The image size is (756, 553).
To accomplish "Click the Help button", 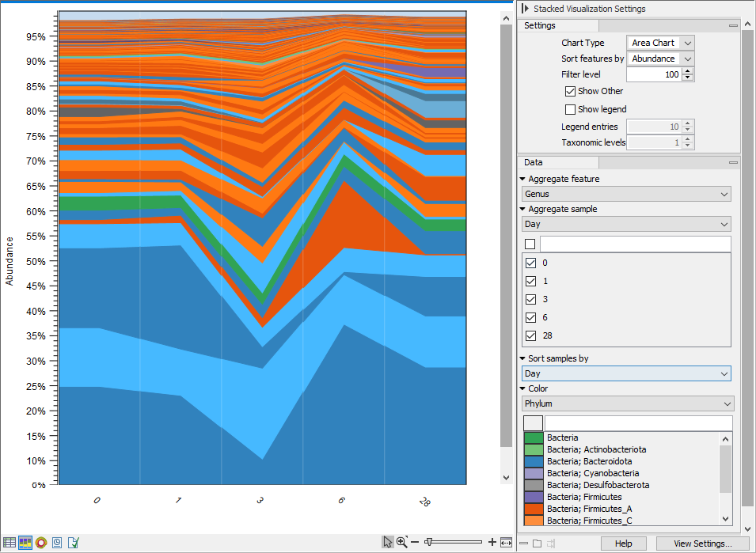I will click(x=624, y=544).
